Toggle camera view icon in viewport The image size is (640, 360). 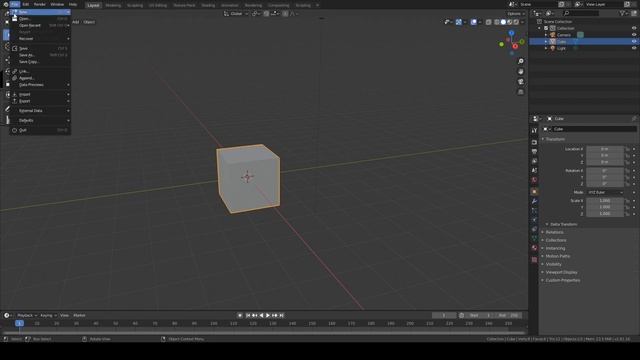pyautogui.click(x=520, y=82)
